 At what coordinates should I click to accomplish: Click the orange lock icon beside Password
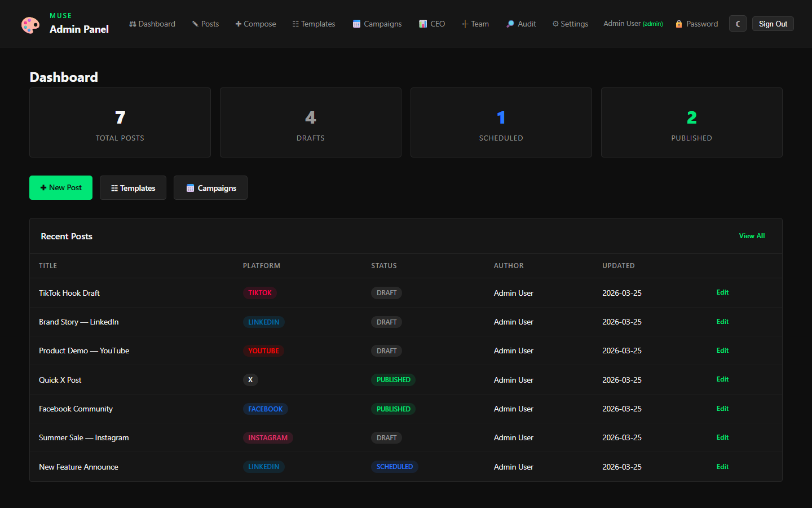click(x=678, y=24)
